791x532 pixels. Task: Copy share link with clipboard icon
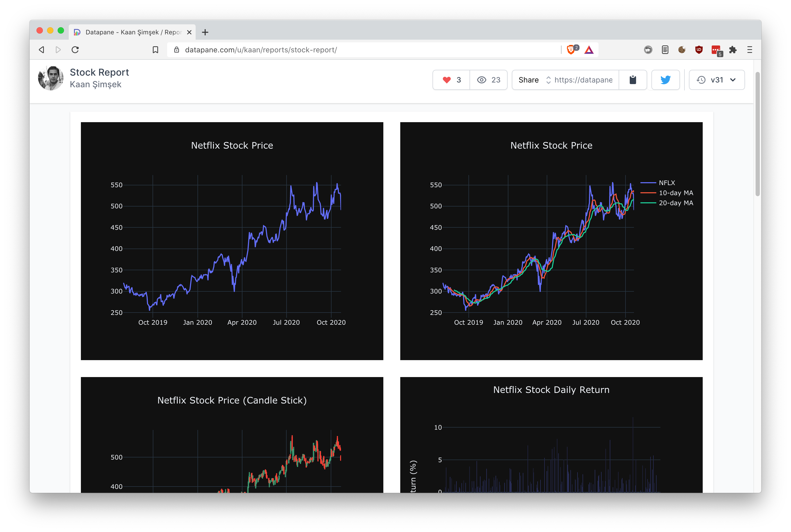point(633,80)
